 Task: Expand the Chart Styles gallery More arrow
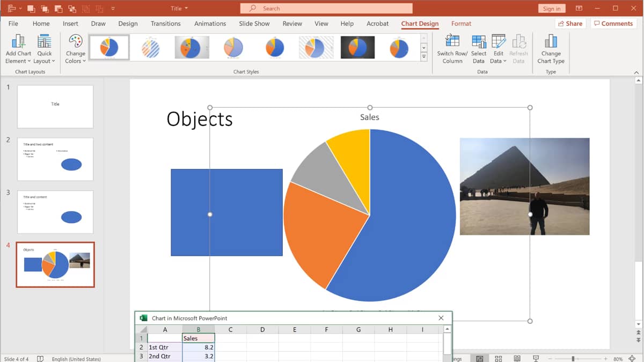pos(424,56)
